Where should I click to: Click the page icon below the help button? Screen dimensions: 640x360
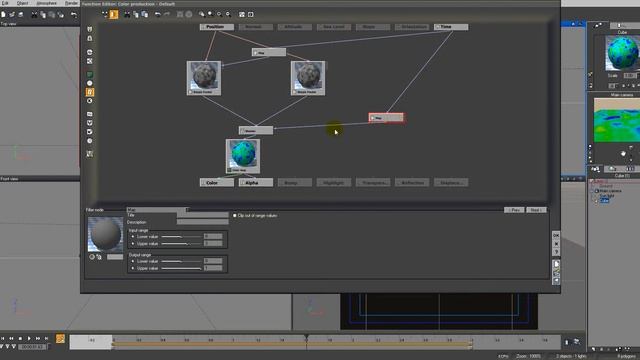[556, 264]
